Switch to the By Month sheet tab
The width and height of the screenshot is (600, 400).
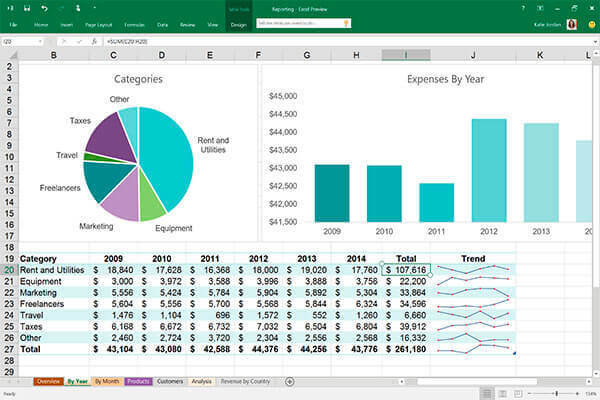point(107,381)
